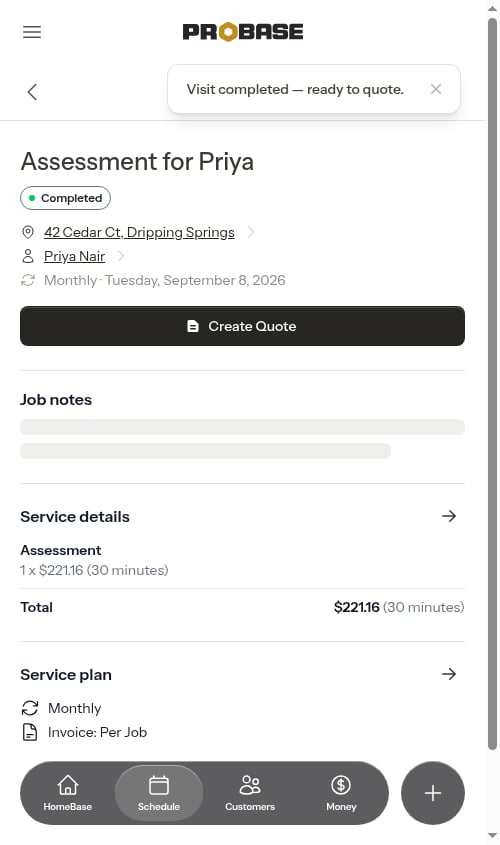Open the Customers tab

250,793
